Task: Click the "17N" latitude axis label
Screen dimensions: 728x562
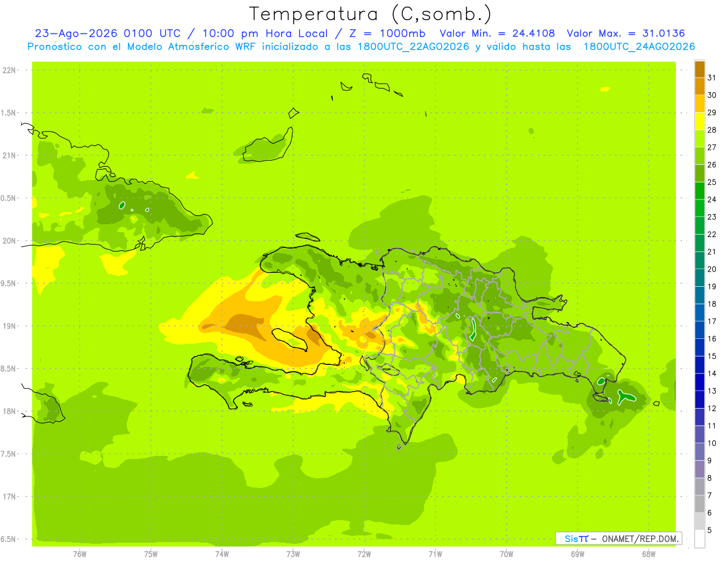Action: click(9, 497)
